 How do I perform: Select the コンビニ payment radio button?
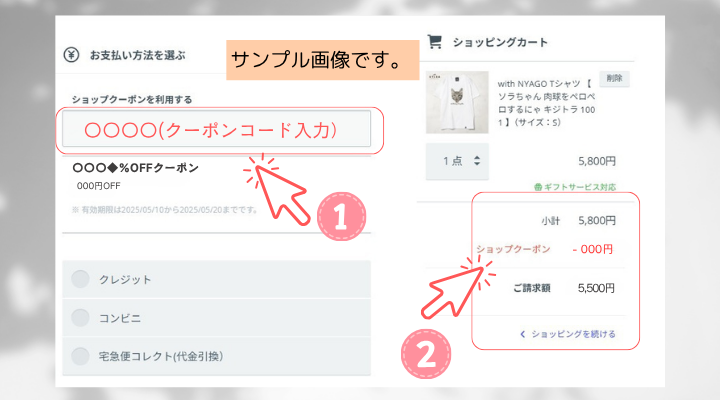[80, 318]
